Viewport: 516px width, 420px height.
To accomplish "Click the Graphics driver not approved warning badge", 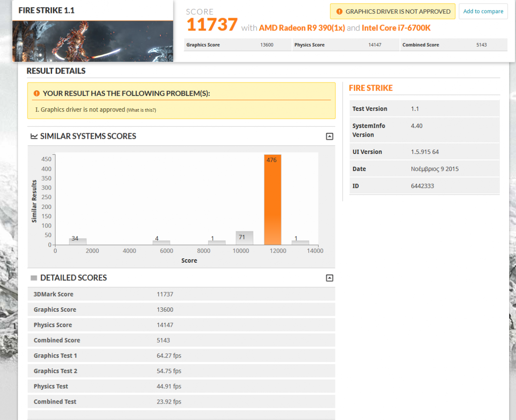I will (x=393, y=11).
